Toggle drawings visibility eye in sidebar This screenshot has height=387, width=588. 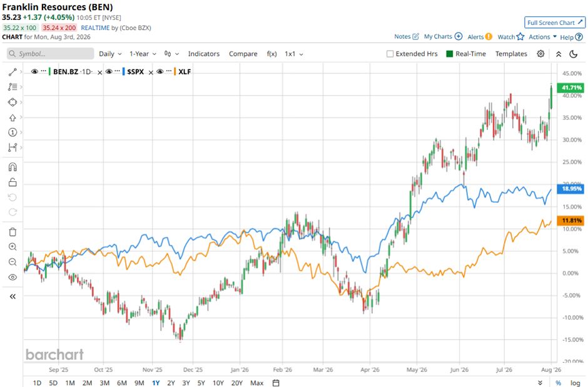(13, 277)
